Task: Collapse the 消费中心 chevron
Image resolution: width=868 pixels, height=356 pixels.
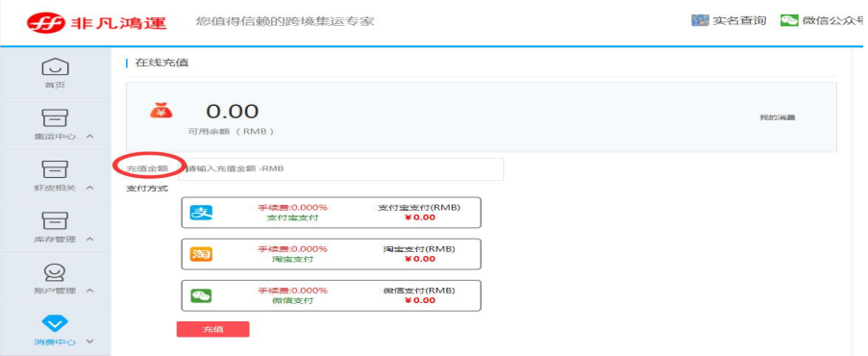Action: point(90,342)
